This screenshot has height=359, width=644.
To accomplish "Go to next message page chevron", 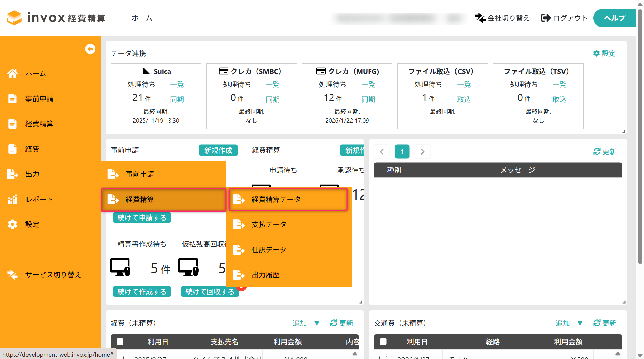I will pos(423,152).
